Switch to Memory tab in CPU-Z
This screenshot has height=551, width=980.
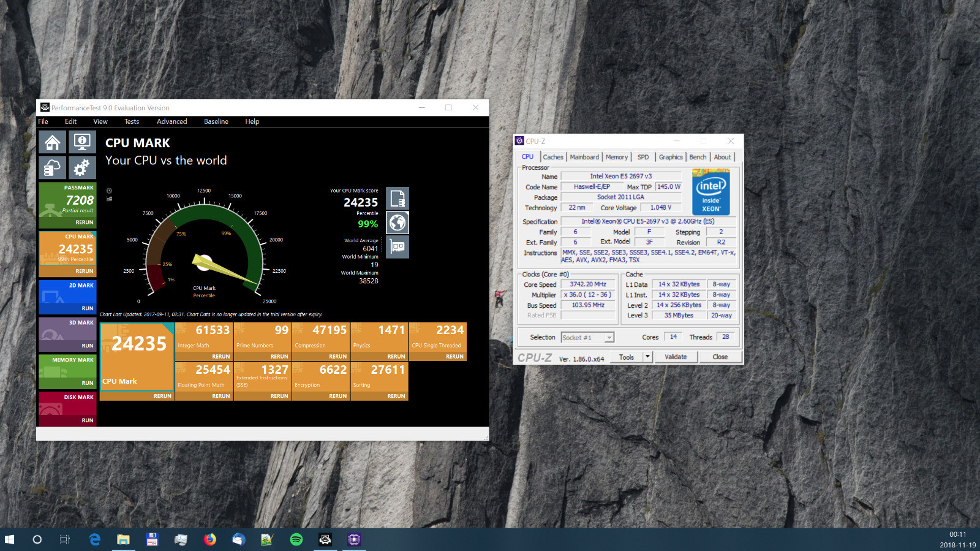click(x=617, y=157)
